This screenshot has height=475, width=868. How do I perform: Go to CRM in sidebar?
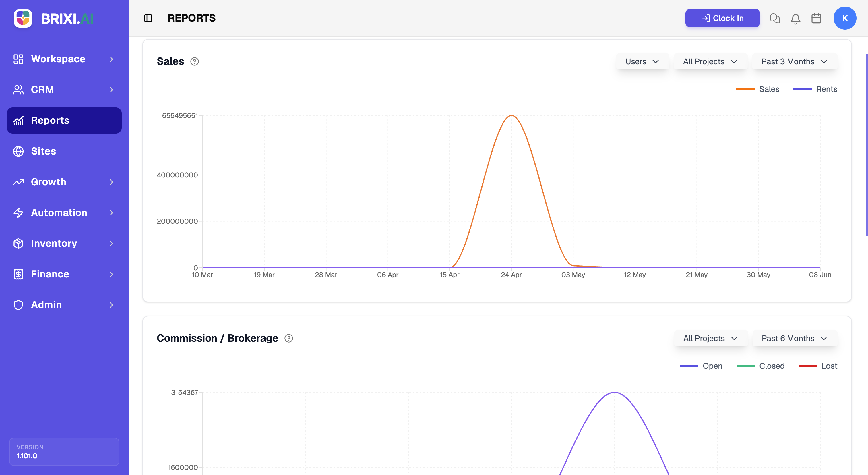64,90
